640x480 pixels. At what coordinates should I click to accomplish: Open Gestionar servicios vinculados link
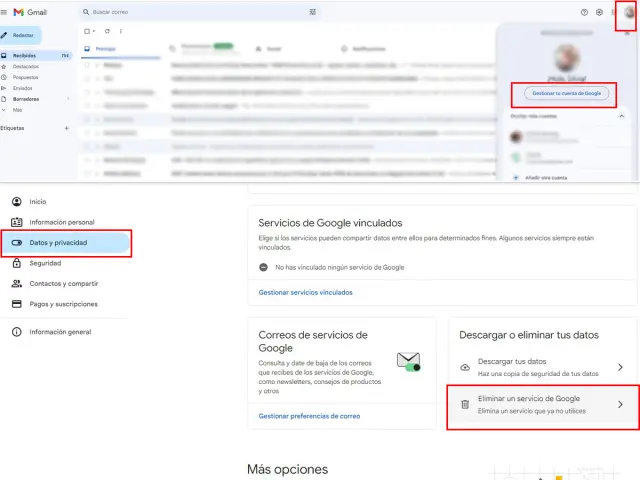[305, 293]
